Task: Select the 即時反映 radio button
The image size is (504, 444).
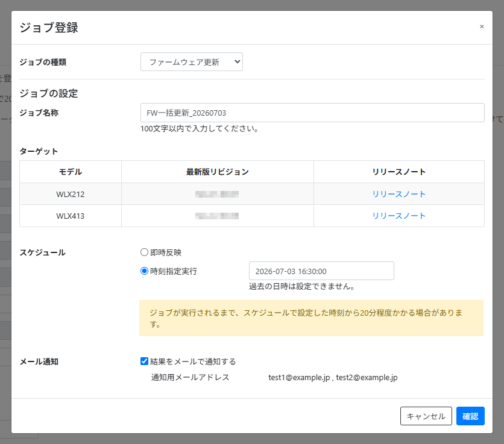Action: coord(144,252)
